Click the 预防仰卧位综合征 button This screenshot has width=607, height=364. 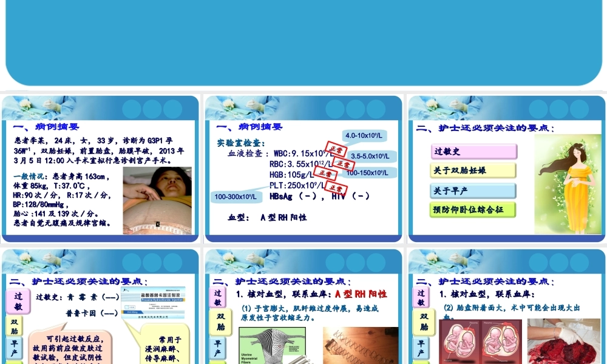tap(473, 209)
